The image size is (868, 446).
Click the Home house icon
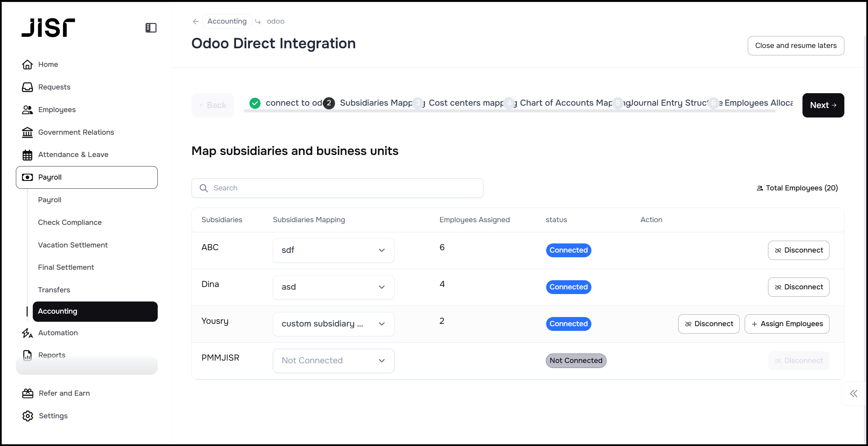tap(27, 64)
